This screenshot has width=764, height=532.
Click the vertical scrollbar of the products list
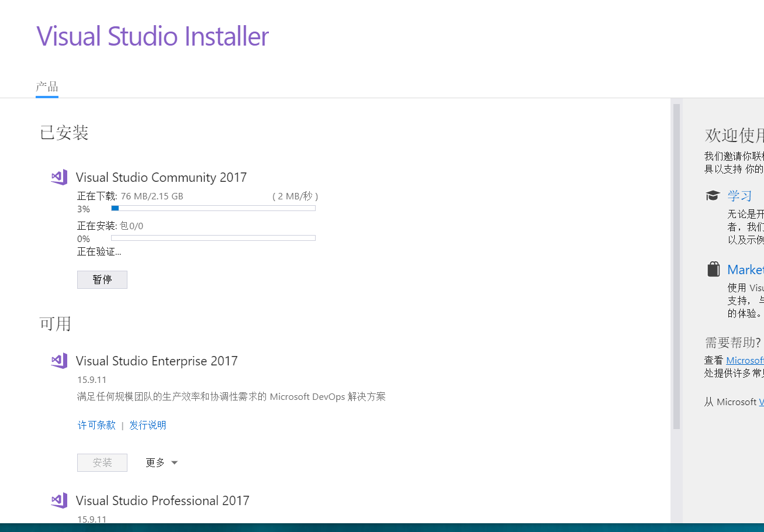click(677, 267)
